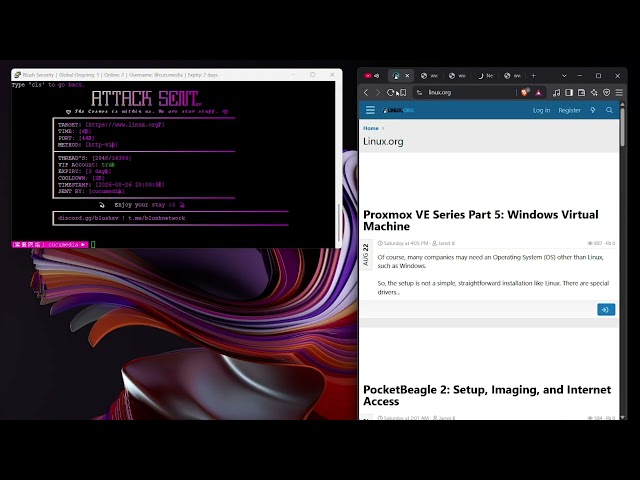640x480 pixels.
Task: Open the Linux.org hamburger navigation menu
Action: click(x=370, y=110)
